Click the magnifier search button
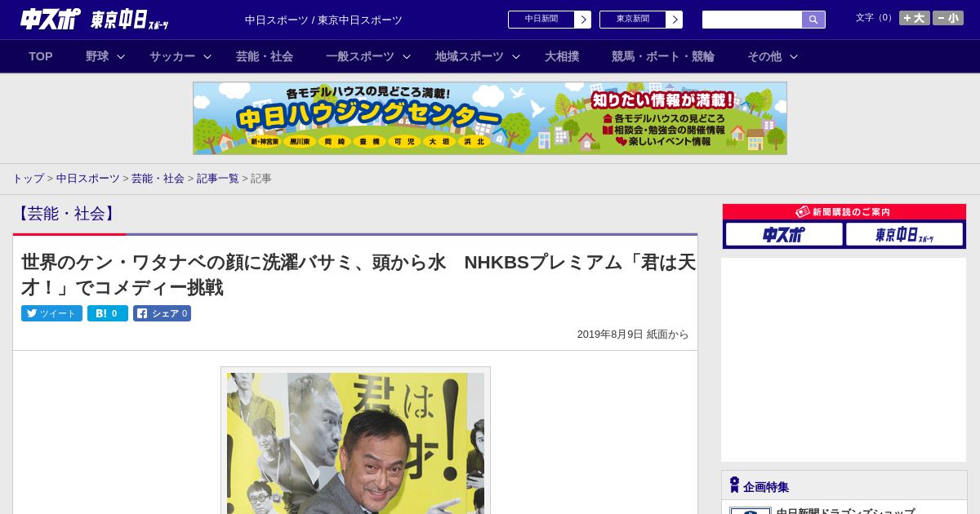The height and width of the screenshot is (514, 980). 813,20
